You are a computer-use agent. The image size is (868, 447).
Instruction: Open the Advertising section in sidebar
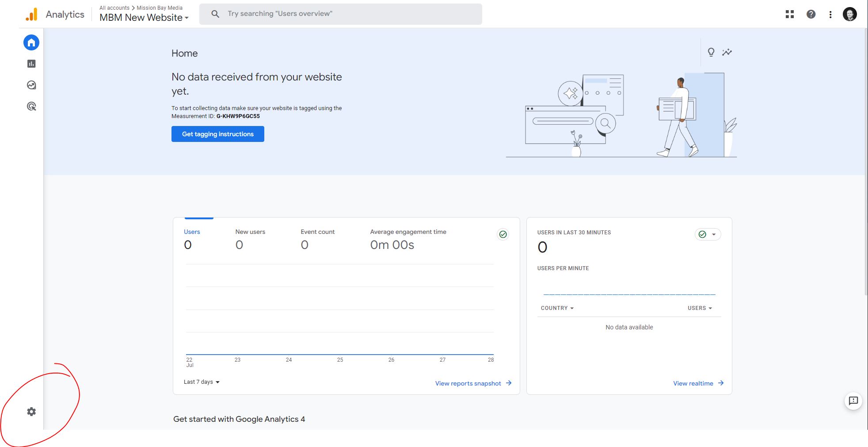click(x=31, y=106)
